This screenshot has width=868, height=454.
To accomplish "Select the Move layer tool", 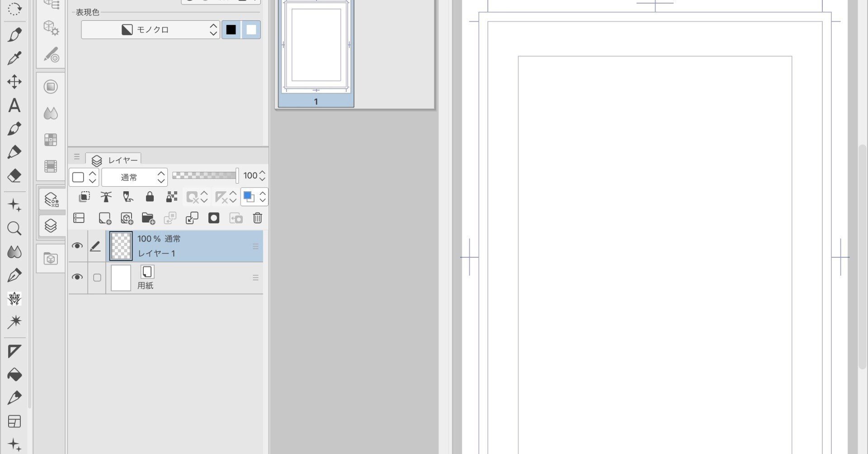I will [14, 82].
